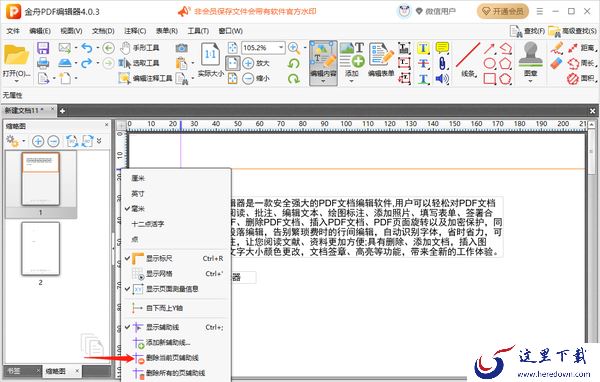600x382 pixels.
Task: Toggle Show Page Measurement Info (显示页面测量信息)
Action: click(x=176, y=289)
